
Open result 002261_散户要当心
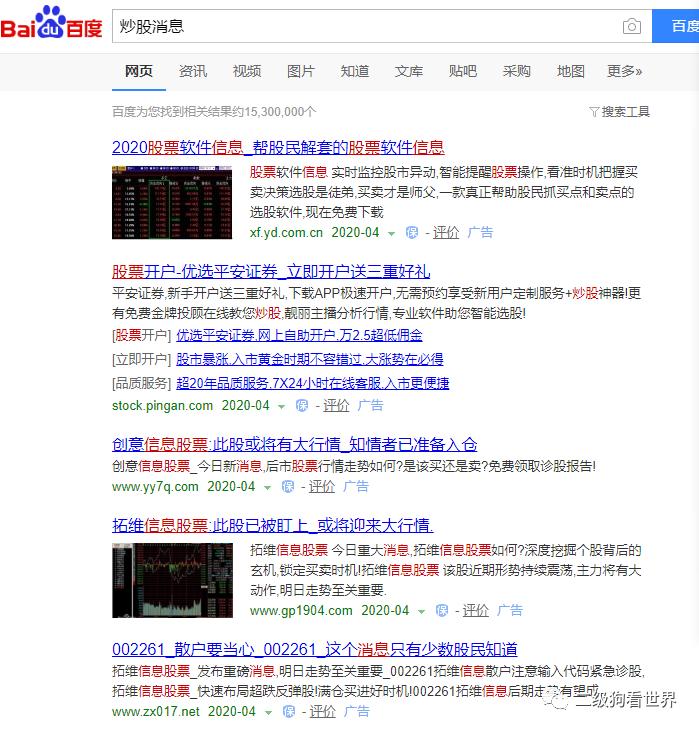(x=315, y=649)
